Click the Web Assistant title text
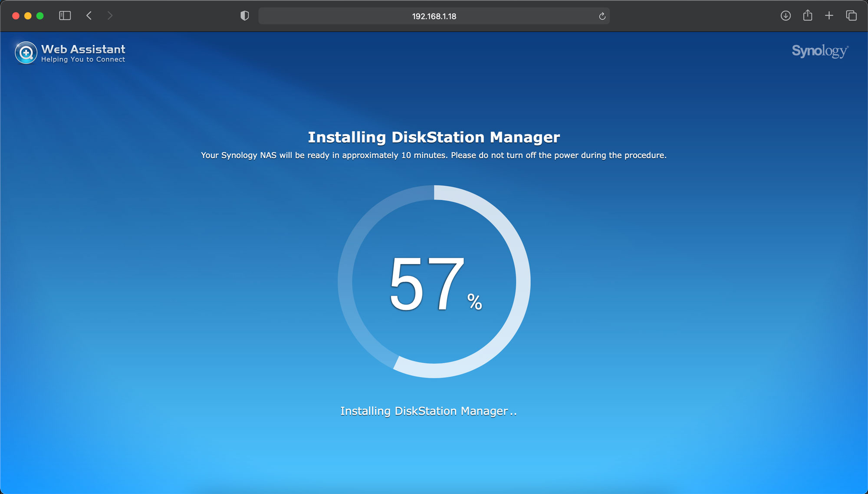The width and height of the screenshot is (868, 494). click(83, 49)
